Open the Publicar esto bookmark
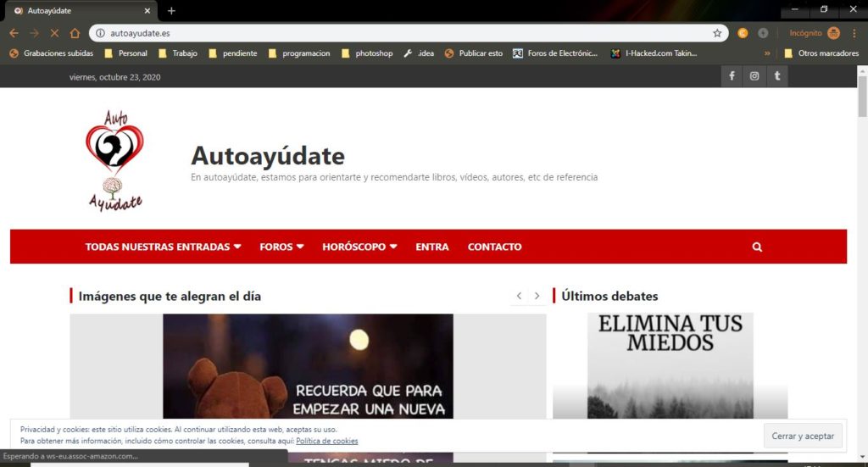The height and width of the screenshot is (467, 868). [474, 53]
